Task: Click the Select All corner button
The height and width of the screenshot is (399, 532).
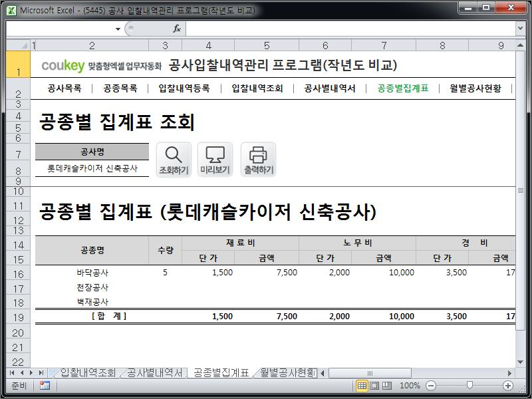Action: (19, 45)
